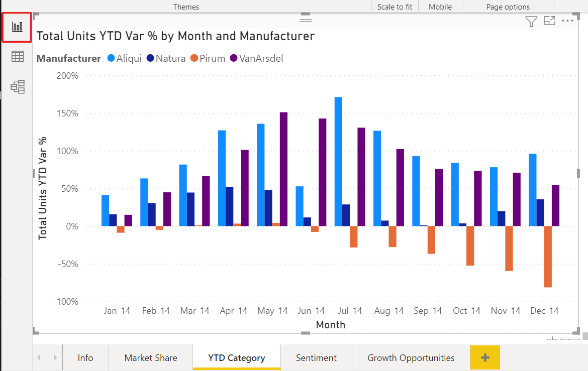Enter Focus mode on the chart
588x371 pixels.
(x=549, y=21)
